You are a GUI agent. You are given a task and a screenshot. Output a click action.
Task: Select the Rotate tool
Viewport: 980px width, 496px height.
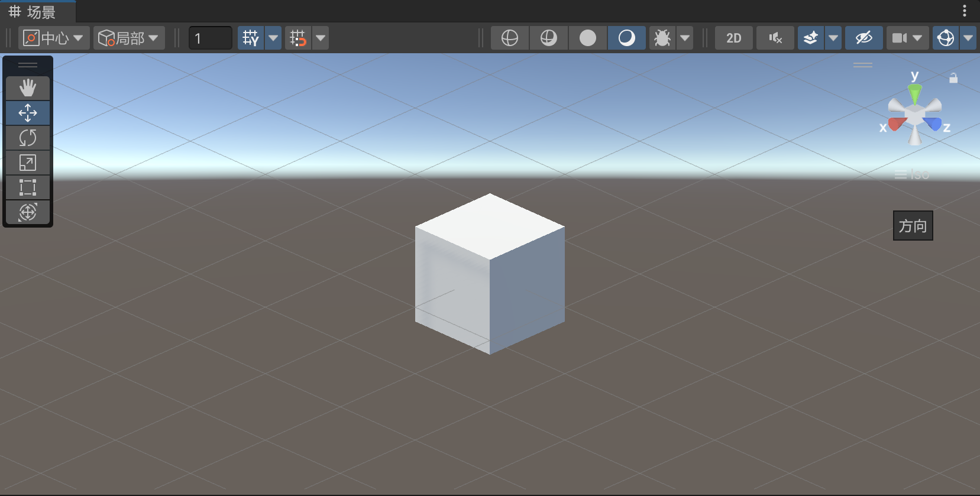[x=28, y=137]
